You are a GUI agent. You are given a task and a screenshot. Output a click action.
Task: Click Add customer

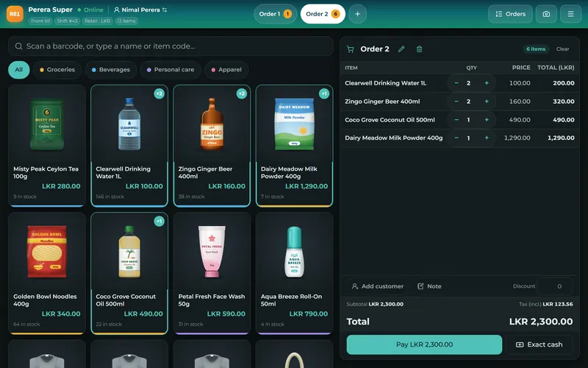(378, 286)
